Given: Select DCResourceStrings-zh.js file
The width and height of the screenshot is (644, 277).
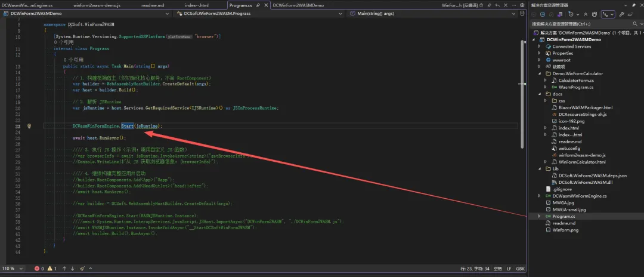Looking at the screenshot, I should tap(583, 114).
